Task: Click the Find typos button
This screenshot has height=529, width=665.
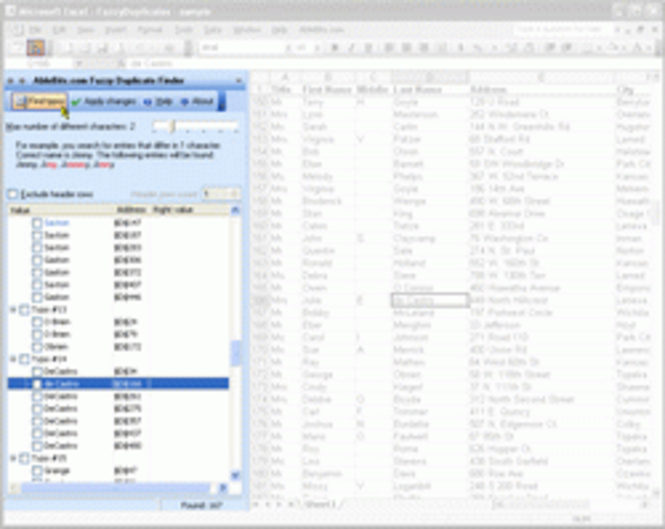Action: [39, 101]
